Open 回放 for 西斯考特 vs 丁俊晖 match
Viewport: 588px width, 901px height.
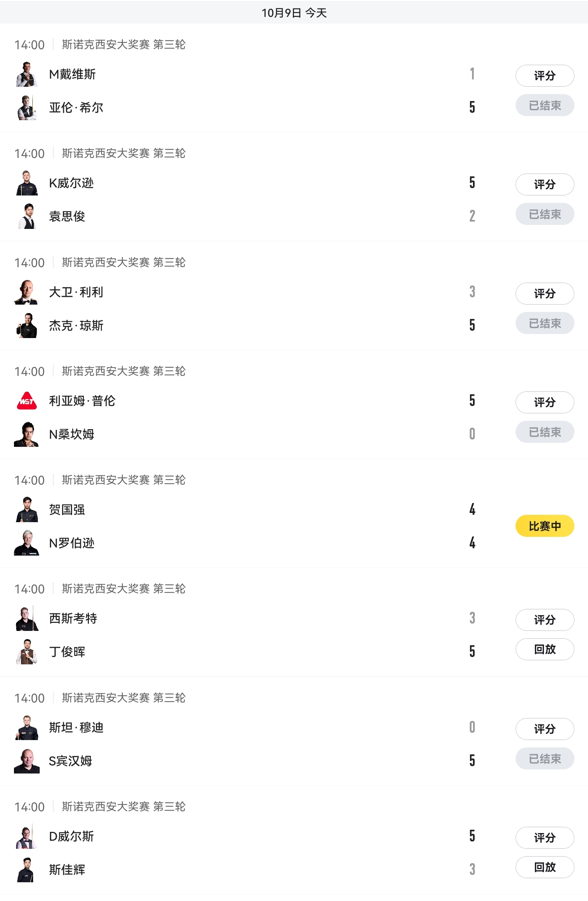545,649
